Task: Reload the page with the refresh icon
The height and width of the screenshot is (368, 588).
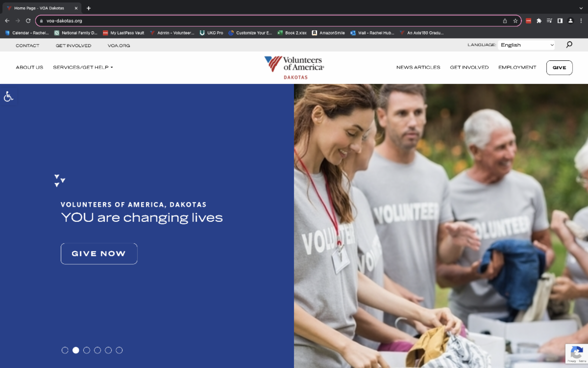Action: (x=28, y=21)
